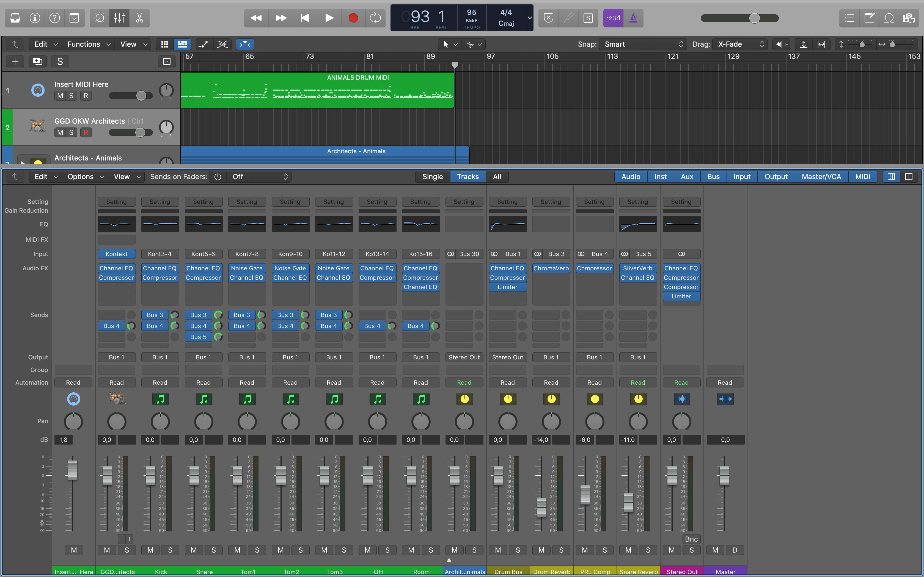The height and width of the screenshot is (577, 924).
Task: Toggle the count-in 1234 button
Action: coord(613,18)
